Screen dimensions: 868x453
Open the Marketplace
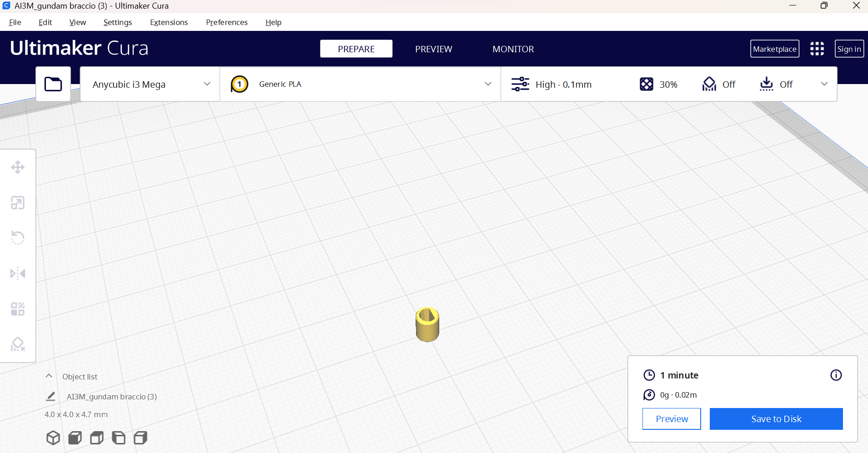point(774,49)
